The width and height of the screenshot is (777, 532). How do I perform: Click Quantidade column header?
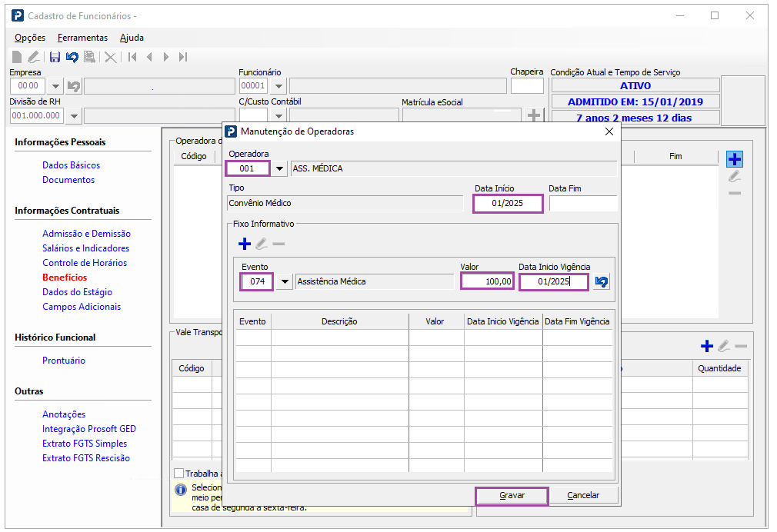click(x=719, y=368)
